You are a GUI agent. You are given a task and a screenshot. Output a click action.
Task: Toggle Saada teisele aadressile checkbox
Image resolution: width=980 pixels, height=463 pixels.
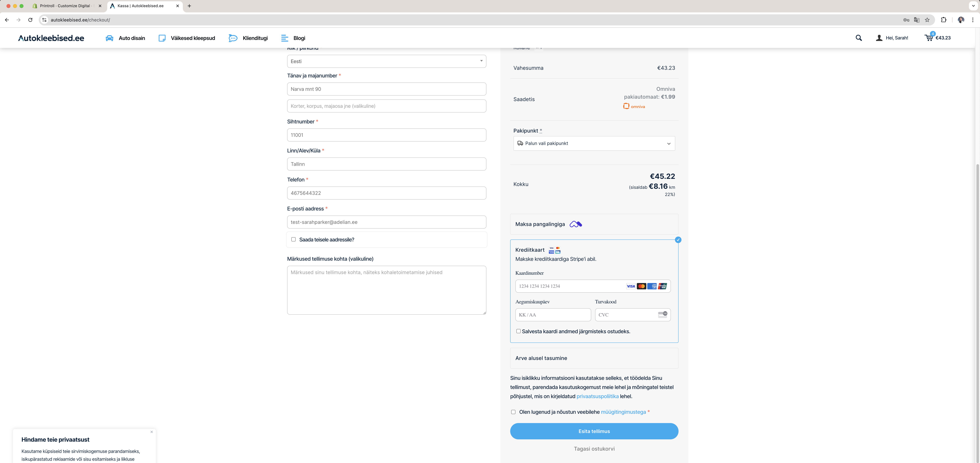(x=293, y=239)
